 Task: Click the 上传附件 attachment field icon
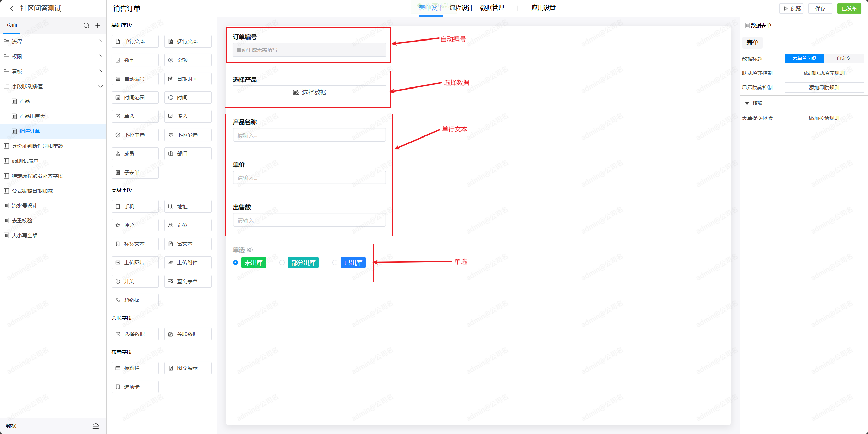point(171,263)
